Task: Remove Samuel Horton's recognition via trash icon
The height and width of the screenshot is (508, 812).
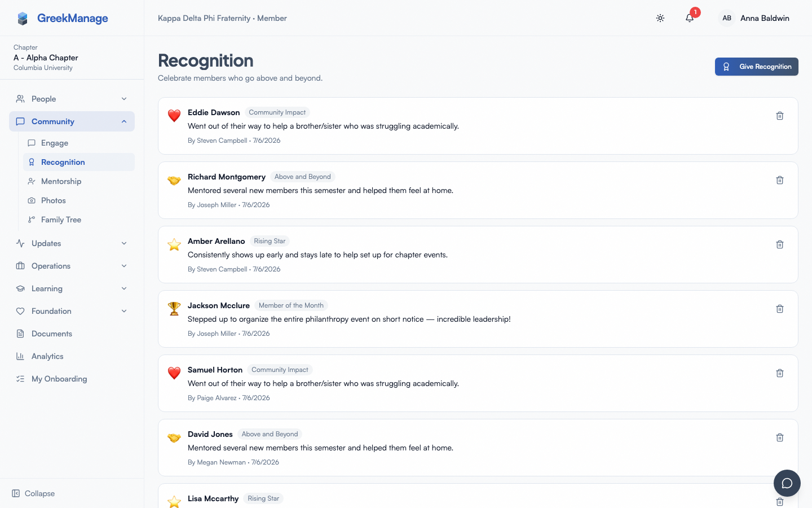Action: [780, 373]
